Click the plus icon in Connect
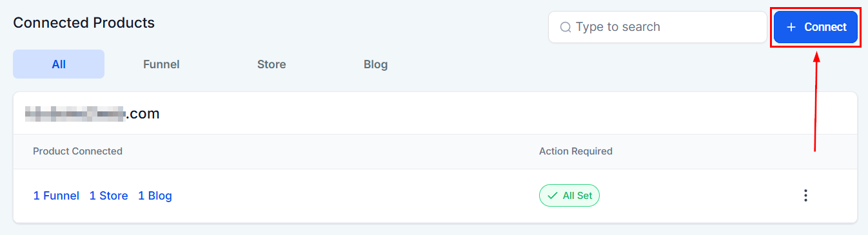This screenshot has height=235, width=868. tap(791, 27)
